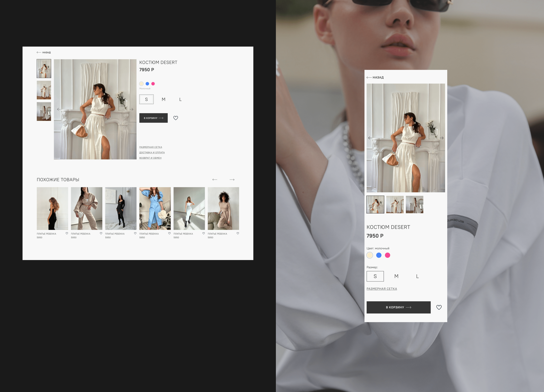This screenshot has width=544, height=392.
Task: Open ДОСТАВКА И ОПЛАТА link
Action: pyautogui.click(x=152, y=153)
